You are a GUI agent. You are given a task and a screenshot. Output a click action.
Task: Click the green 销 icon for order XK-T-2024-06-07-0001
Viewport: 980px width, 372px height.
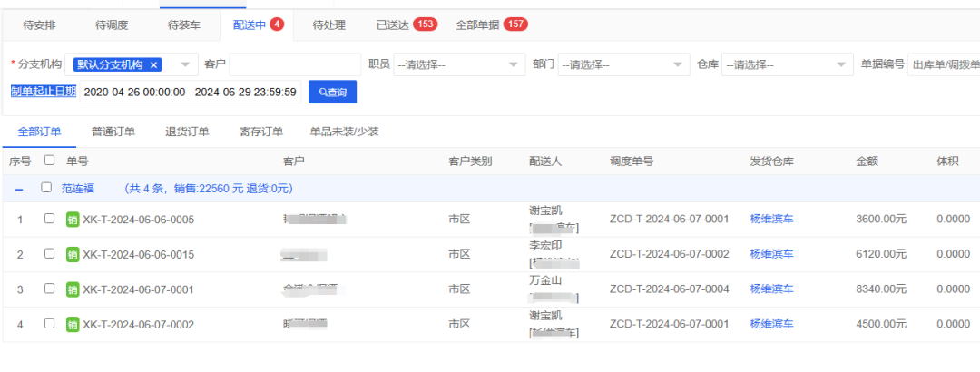[73, 289]
